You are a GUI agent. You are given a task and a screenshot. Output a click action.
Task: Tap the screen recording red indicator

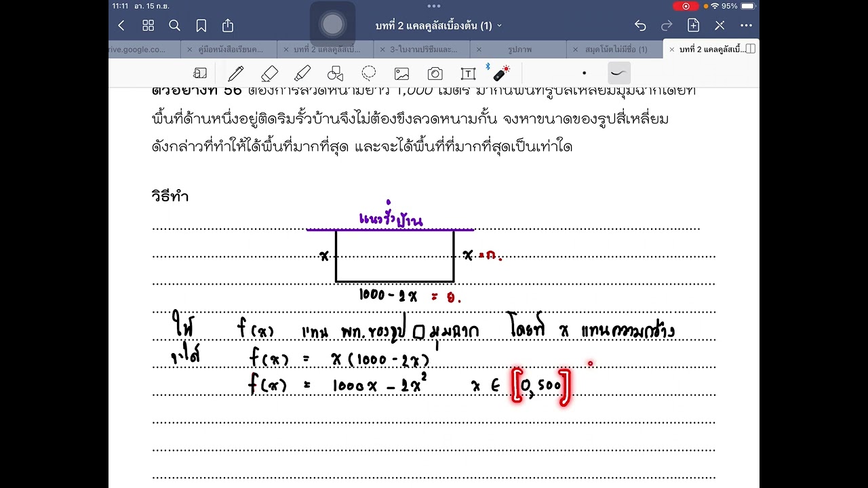[x=686, y=6]
